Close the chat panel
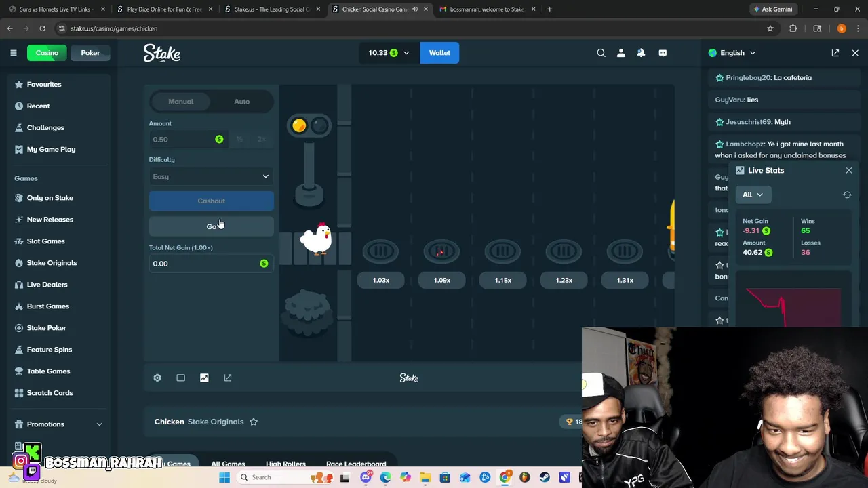Screen dimensions: 868x488 click(x=855, y=53)
